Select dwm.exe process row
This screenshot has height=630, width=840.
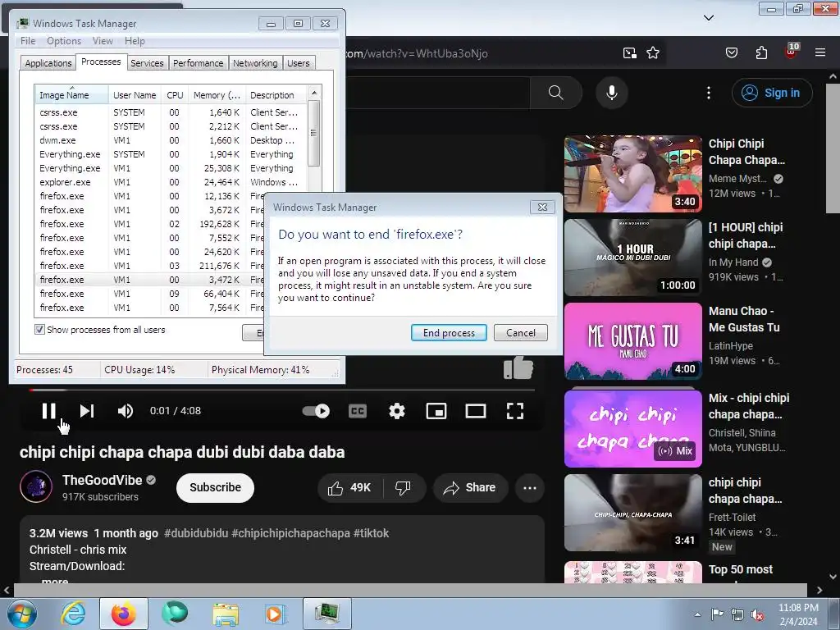171,140
